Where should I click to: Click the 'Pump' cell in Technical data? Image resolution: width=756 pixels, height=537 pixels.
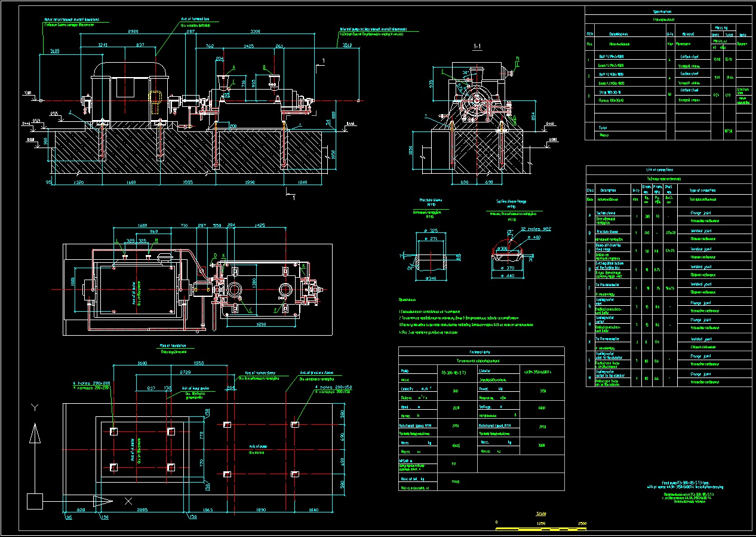point(405,370)
